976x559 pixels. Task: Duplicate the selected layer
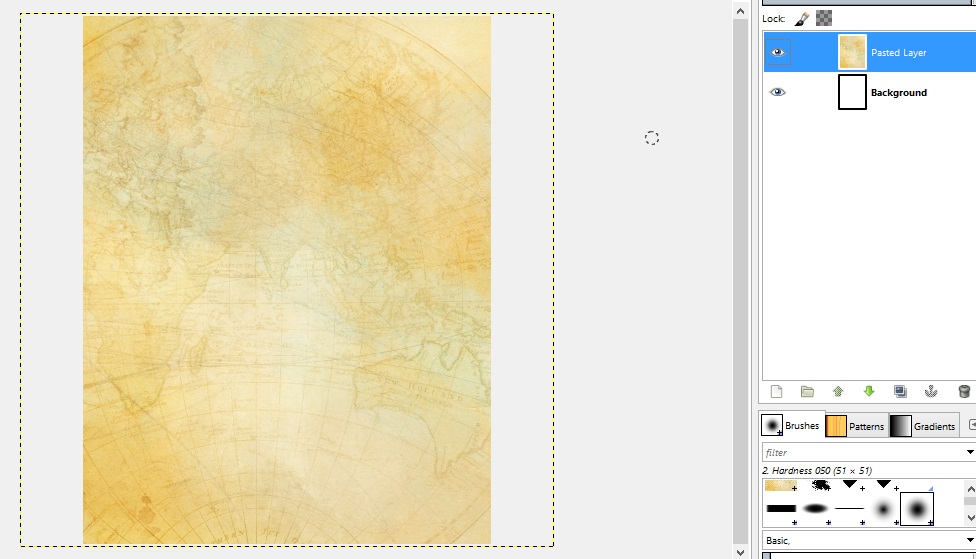pyautogui.click(x=900, y=392)
